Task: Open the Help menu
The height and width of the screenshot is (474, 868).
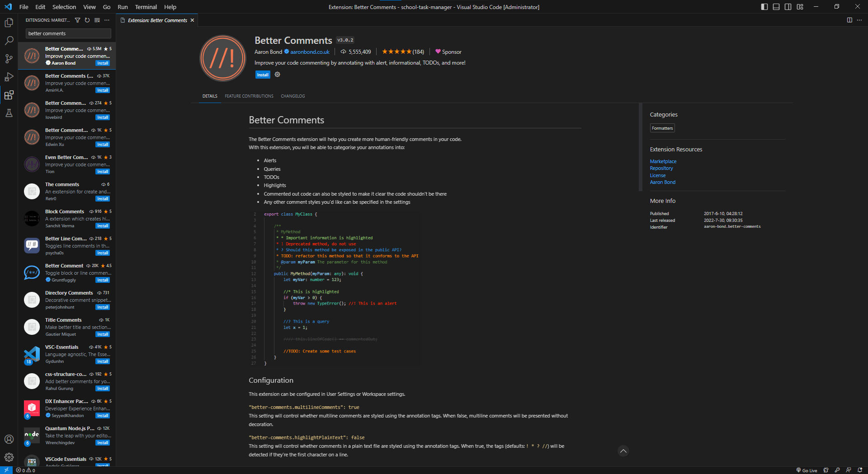Action: (170, 7)
